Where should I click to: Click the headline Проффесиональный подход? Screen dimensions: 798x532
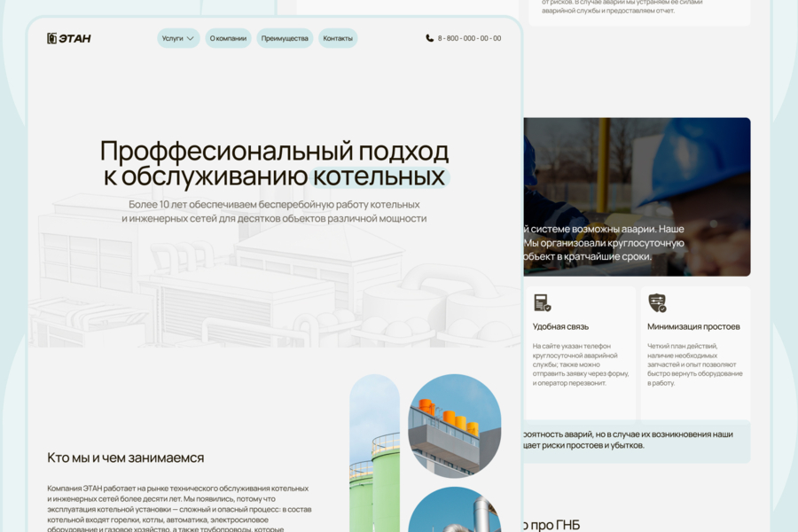tap(274, 151)
